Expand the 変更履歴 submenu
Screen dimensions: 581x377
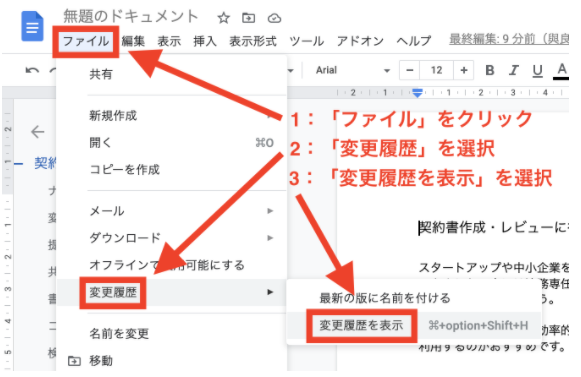pos(172,292)
